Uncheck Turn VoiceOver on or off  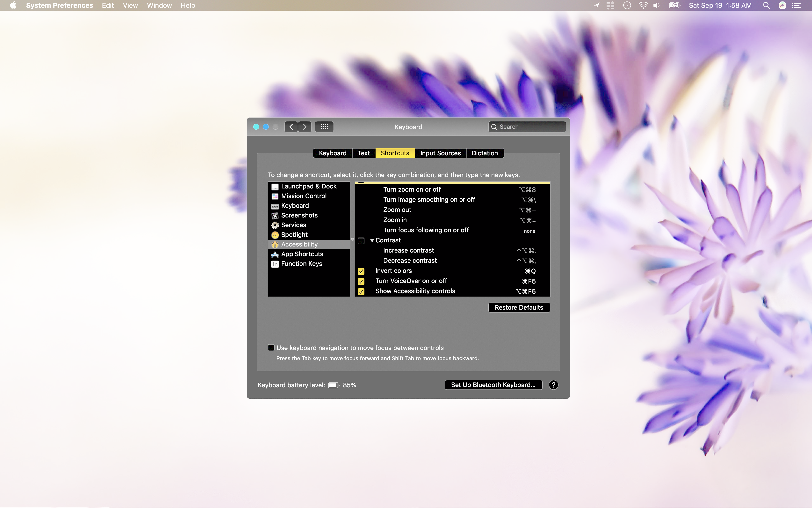coord(361,281)
